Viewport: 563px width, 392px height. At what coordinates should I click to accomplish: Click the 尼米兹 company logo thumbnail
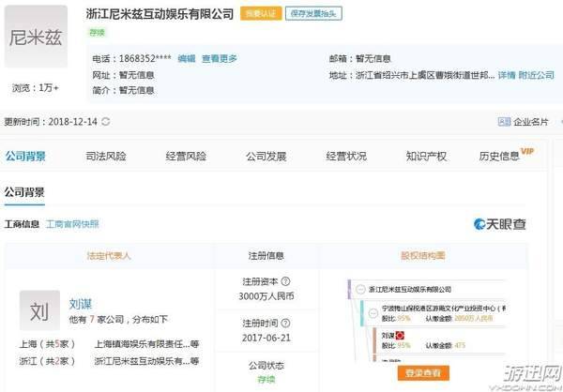[36, 37]
